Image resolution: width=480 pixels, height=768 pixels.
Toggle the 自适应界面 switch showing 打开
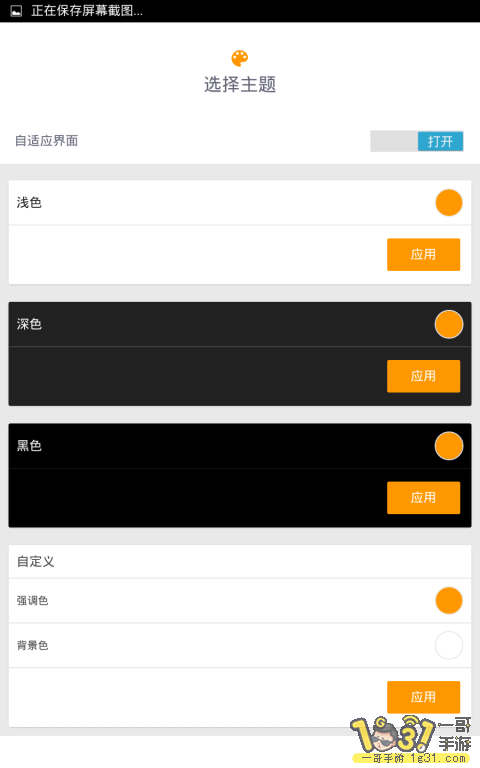[x=416, y=141]
